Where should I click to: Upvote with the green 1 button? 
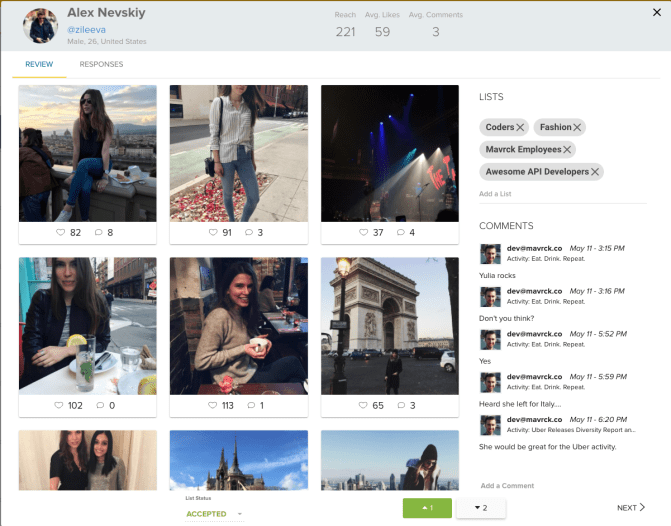[x=427, y=508]
